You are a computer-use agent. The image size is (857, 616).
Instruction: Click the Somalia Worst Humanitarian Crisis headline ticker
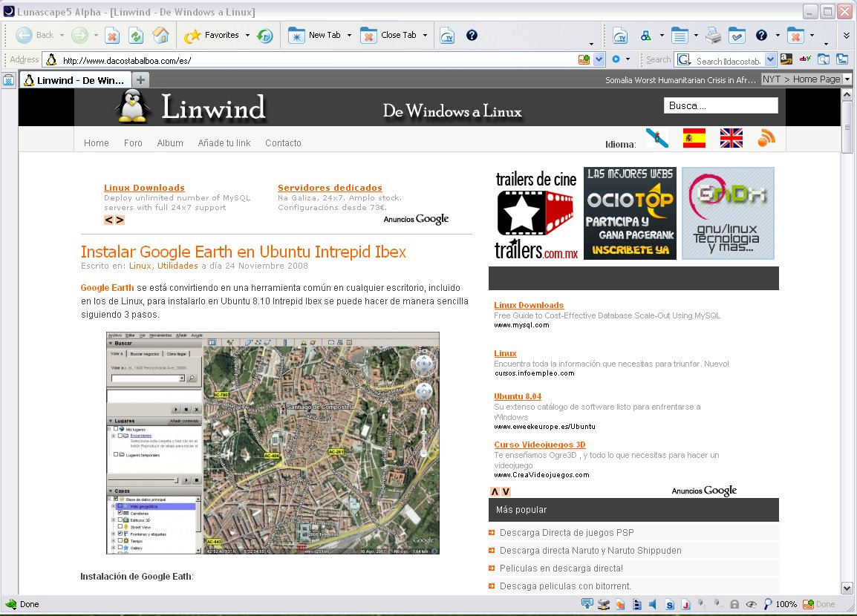(x=680, y=79)
